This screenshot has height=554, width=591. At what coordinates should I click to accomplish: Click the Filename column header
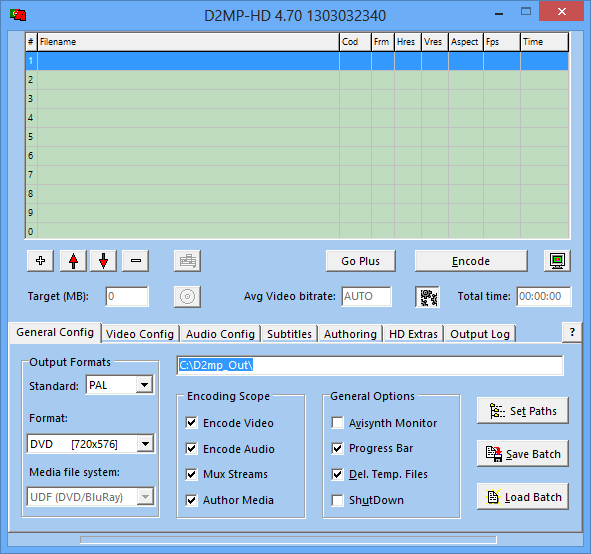click(x=188, y=42)
